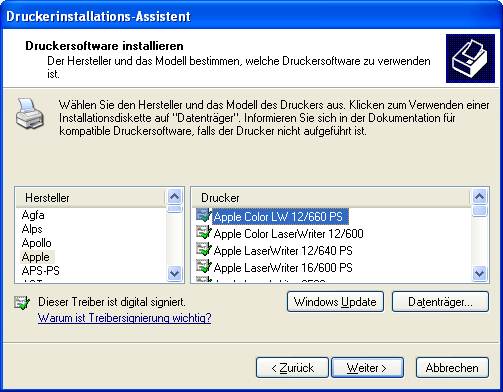
Task: Click the Windows Update button
Action: [x=335, y=302]
